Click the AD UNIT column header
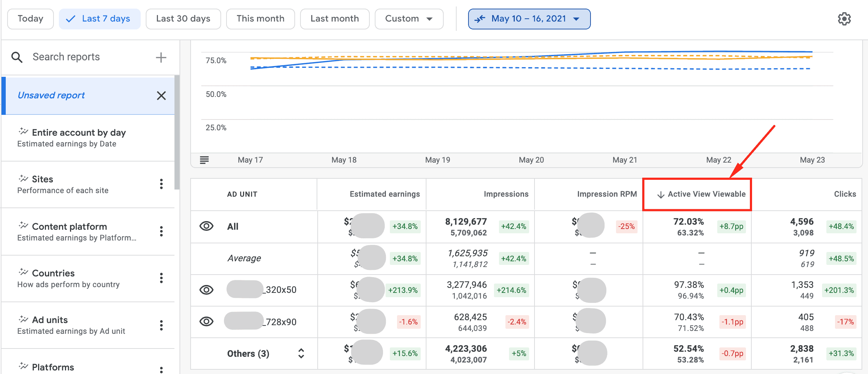868x374 pixels. tap(242, 194)
